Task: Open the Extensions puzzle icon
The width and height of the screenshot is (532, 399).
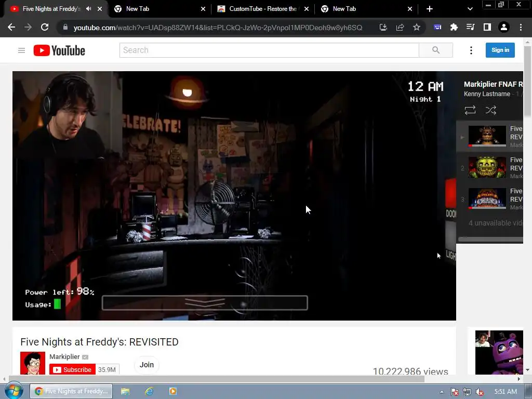Action: point(454,27)
